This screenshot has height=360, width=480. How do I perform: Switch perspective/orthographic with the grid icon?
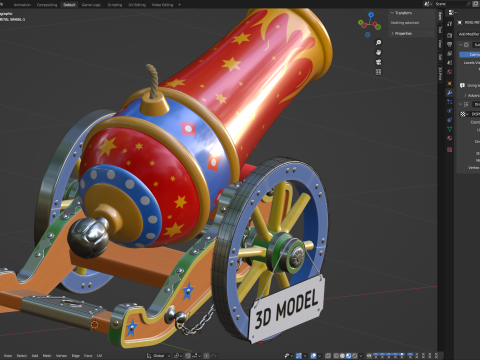point(378,72)
